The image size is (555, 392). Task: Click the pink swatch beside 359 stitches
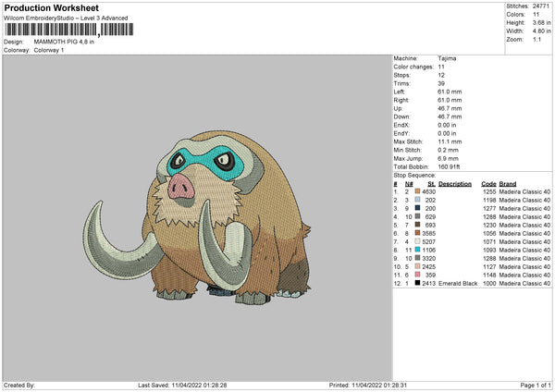[x=417, y=275]
